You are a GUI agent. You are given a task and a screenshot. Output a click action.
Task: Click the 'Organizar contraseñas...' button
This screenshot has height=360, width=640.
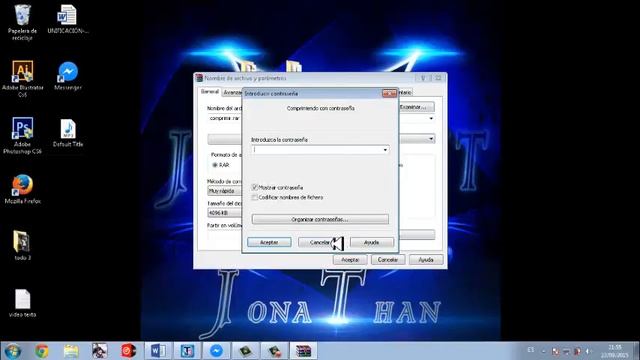point(320,220)
